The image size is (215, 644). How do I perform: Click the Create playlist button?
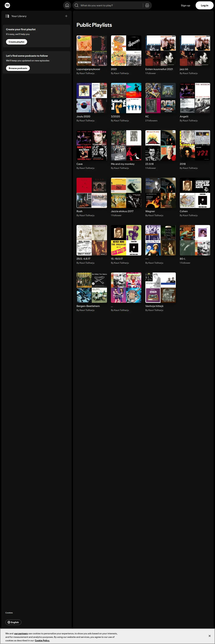[17, 42]
